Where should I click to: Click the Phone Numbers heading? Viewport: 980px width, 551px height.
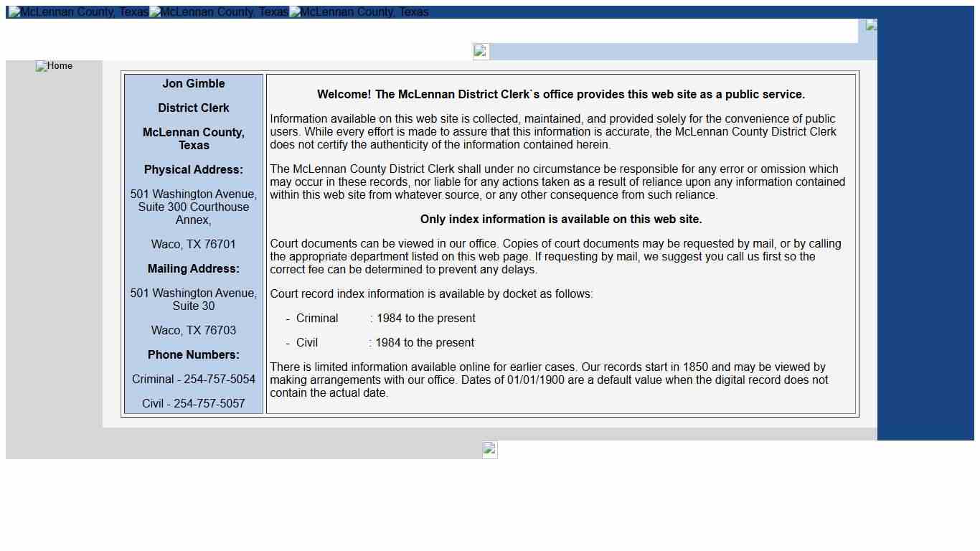[194, 355]
